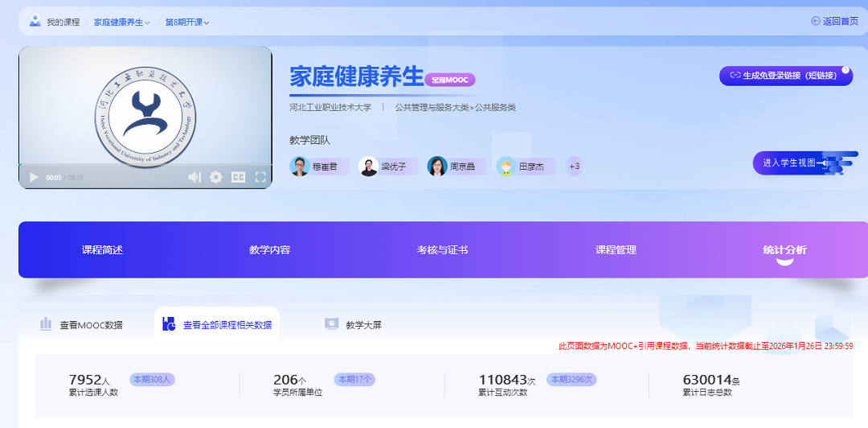This screenshot has width=868, height=428.
Task: Select 查看全部课程相关数据 sub-tab
Action: pyautogui.click(x=216, y=325)
